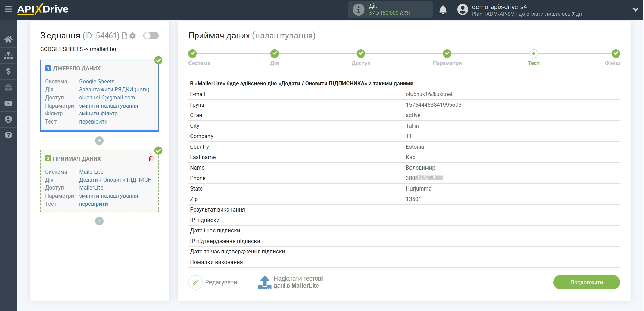
Task: Click Додати / Оновити ПІДПИСН action link
Action: (x=115, y=180)
